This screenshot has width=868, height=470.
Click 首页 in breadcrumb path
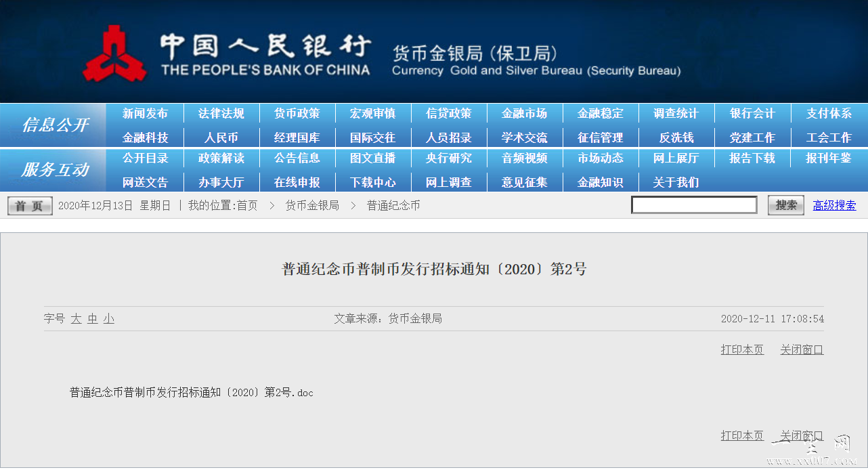pyautogui.click(x=246, y=205)
